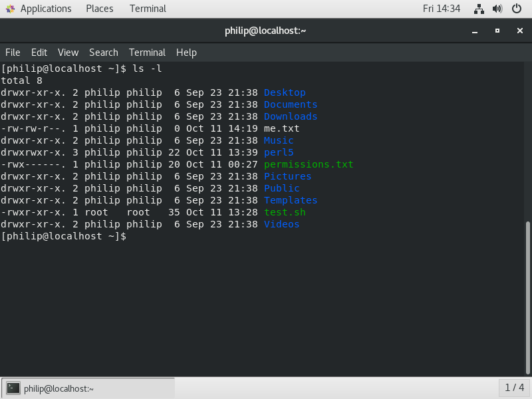Click the Pictures directory name
Viewport: 532px width, 399px height.
coord(287,176)
